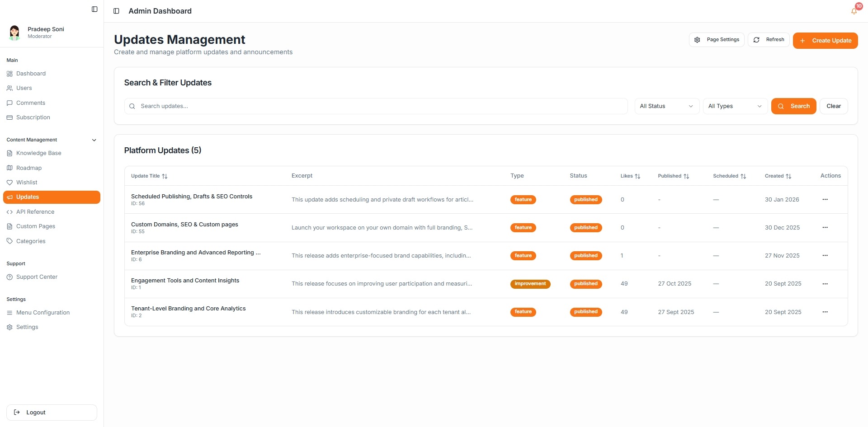868x427 pixels.
Task: Open the All Types dropdown
Action: tap(735, 106)
